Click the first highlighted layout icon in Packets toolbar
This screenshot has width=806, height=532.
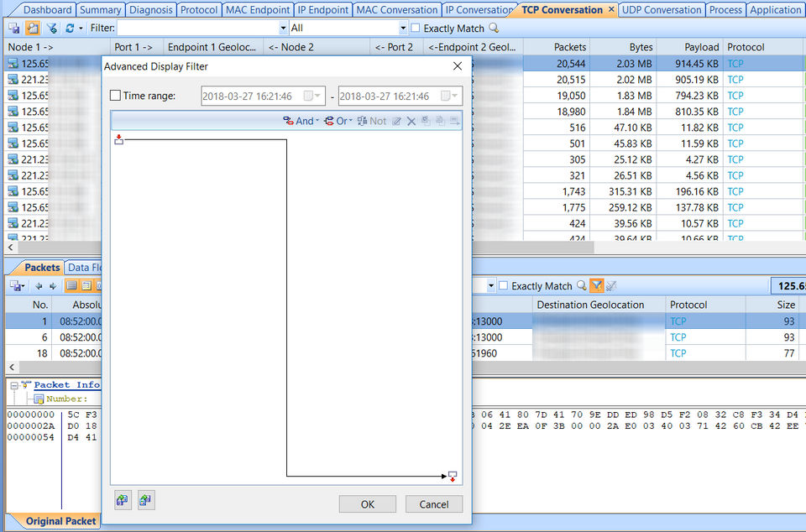(x=72, y=285)
